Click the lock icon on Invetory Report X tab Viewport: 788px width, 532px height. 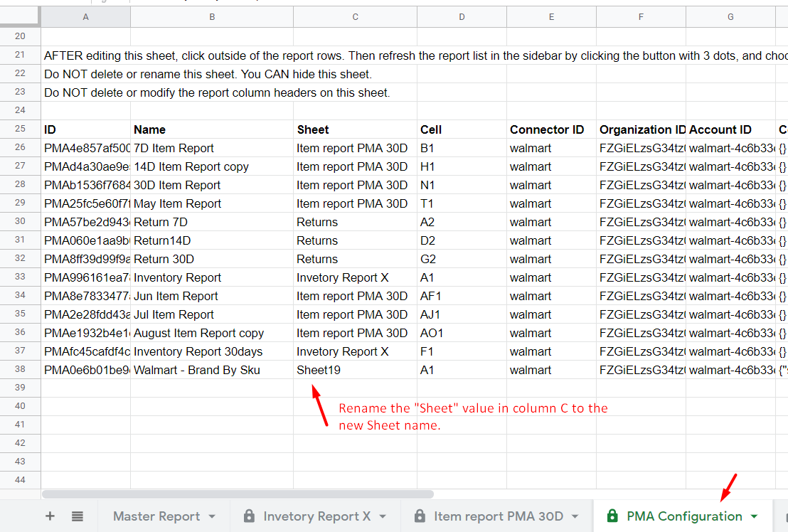249,516
